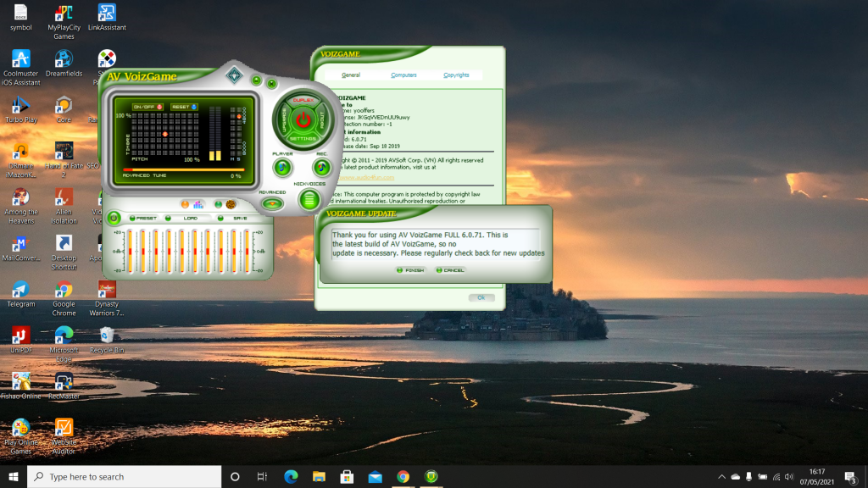Toggle the Duplex mode button

pos(303,100)
